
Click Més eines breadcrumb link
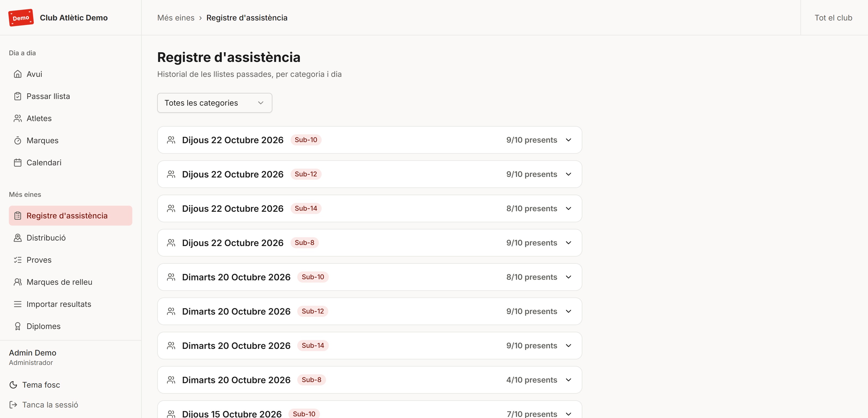pos(176,18)
